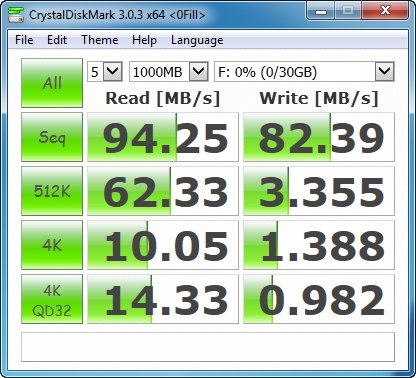Click the Seq read result 94.25
416x378 pixels.
coord(163,137)
